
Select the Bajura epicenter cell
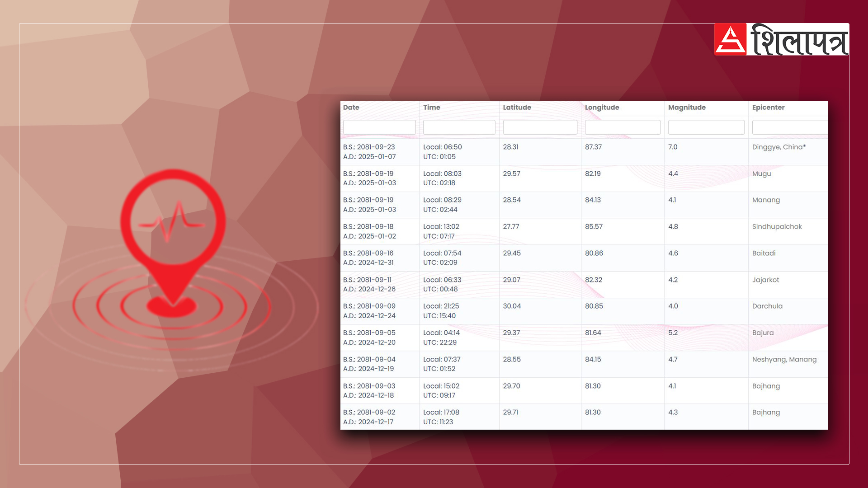tap(763, 333)
